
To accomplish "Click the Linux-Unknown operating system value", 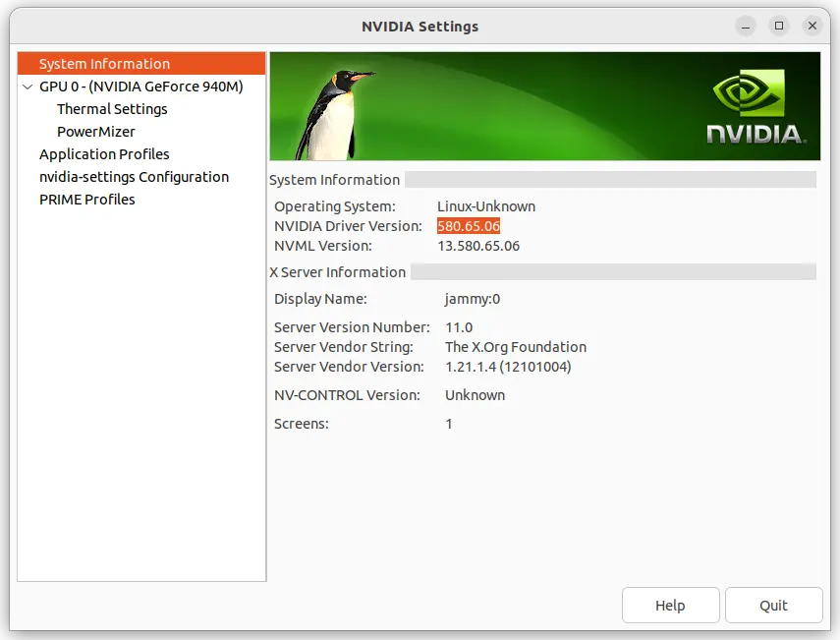I will click(x=486, y=206).
